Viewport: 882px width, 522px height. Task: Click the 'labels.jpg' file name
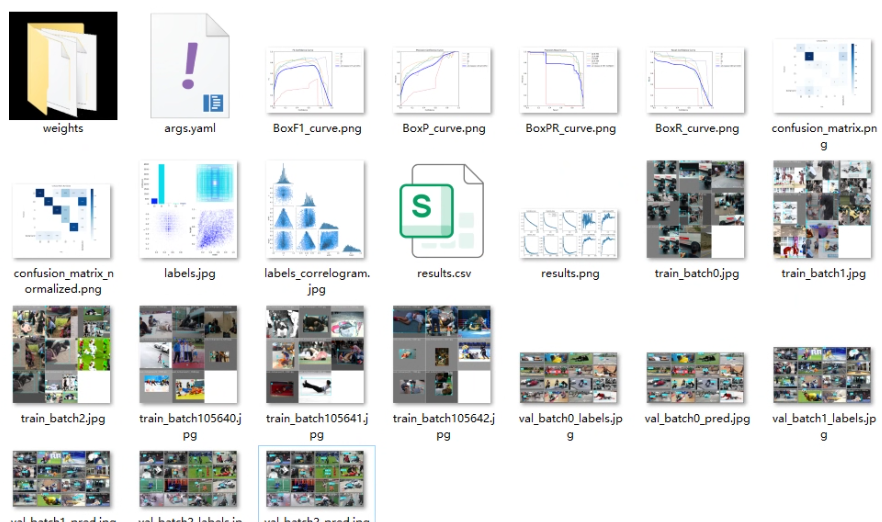190,273
